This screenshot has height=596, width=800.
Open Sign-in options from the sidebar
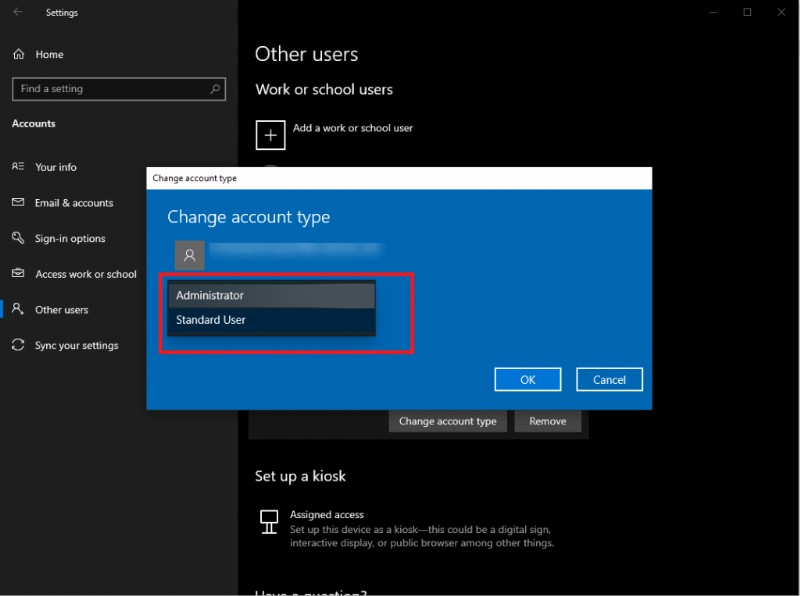coord(70,238)
